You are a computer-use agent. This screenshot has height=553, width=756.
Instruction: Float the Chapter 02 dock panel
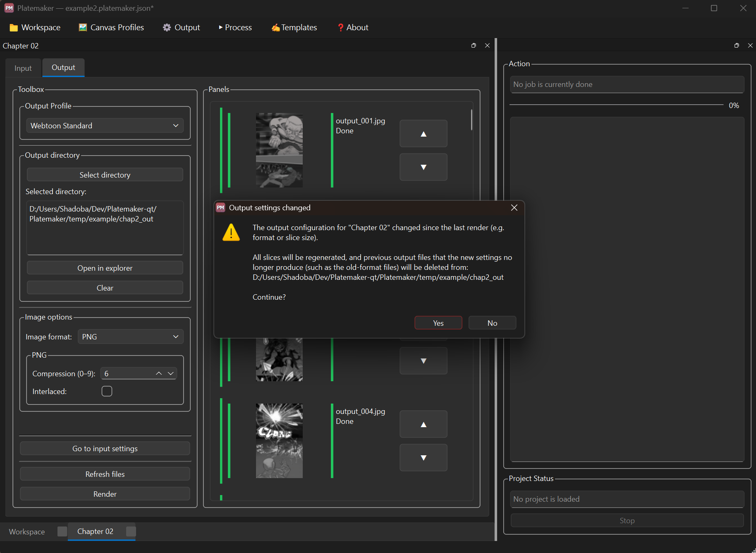pyautogui.click(x=474, y=46)
